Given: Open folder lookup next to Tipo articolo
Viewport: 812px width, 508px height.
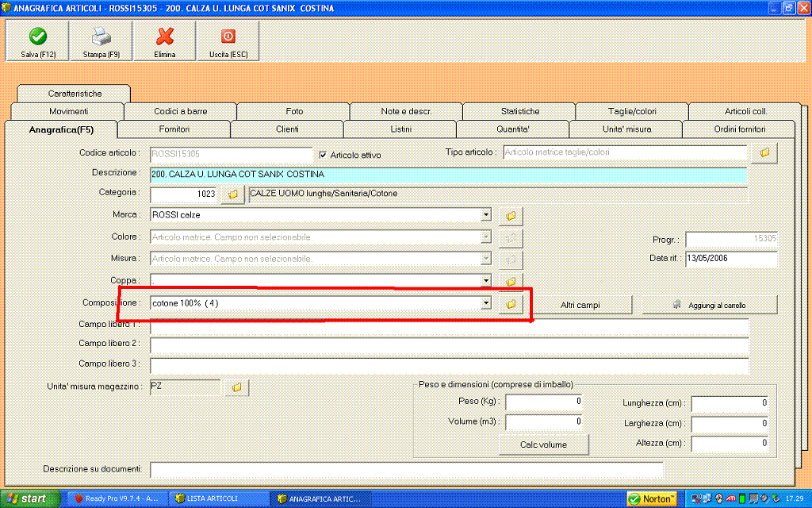Looking at the screenshot, I should (764, 153).
